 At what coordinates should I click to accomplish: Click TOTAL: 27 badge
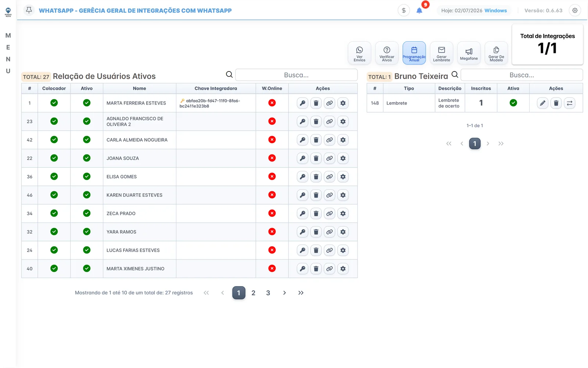click(36, 77)
